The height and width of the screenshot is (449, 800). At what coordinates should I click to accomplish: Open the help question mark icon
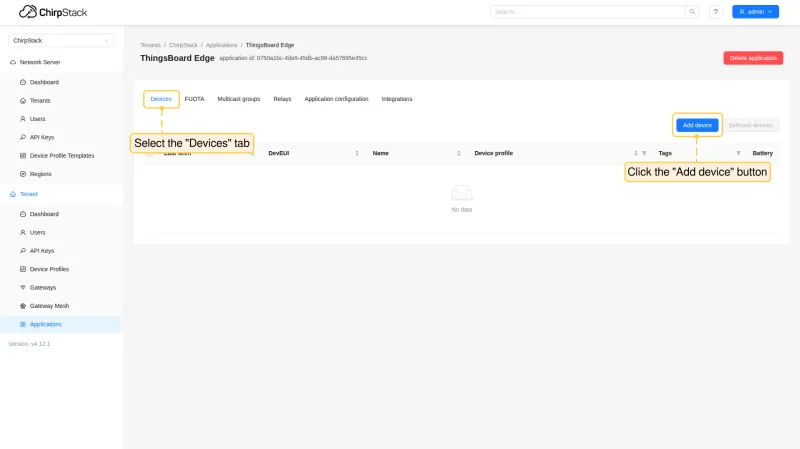[x=715, y=12]
